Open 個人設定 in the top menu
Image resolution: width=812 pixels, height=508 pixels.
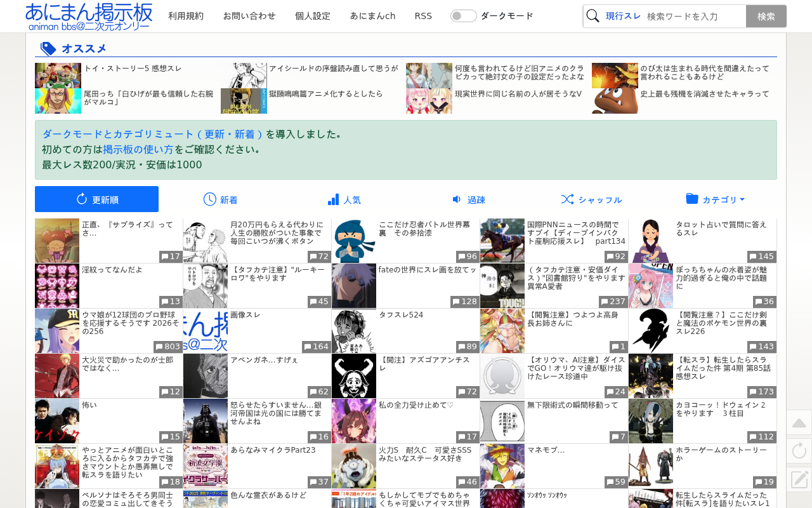click(313, 16)
